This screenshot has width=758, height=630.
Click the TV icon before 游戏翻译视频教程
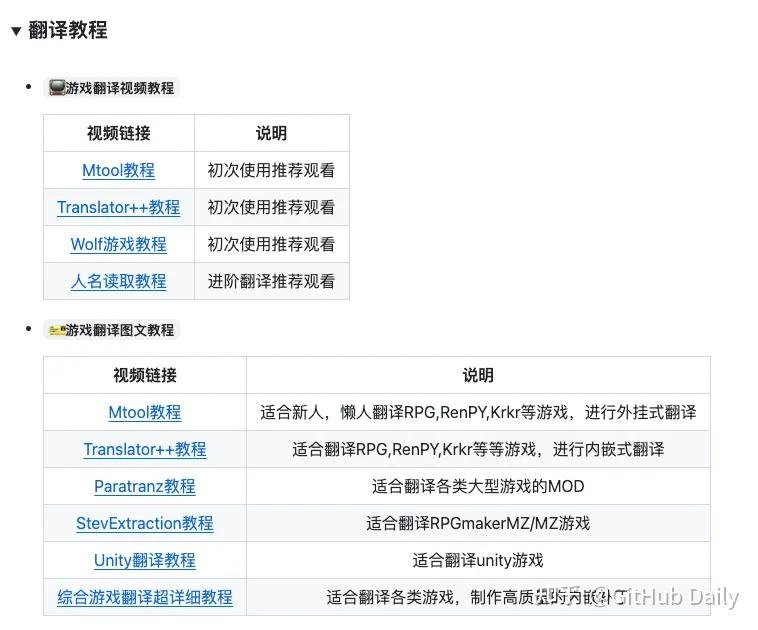[x=57, y=88]
